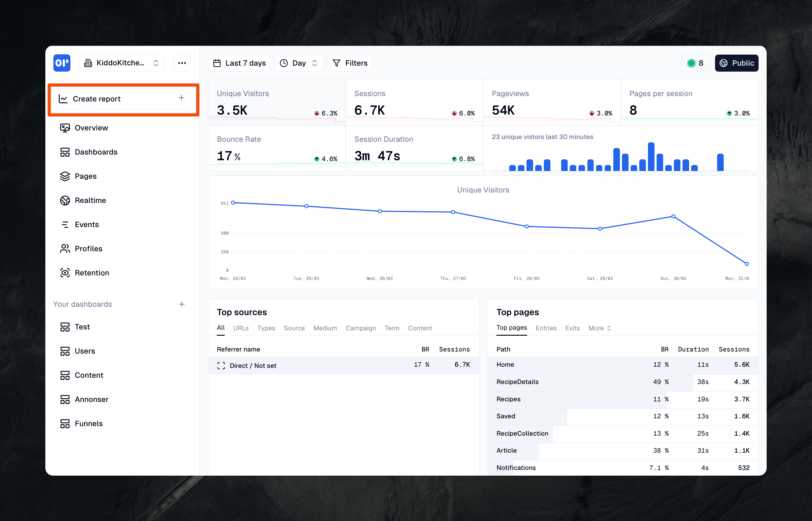This screenshot has width=812, height=521.
Task: Select the Dashboards icon in the sidebar
Action: [65, 152]
